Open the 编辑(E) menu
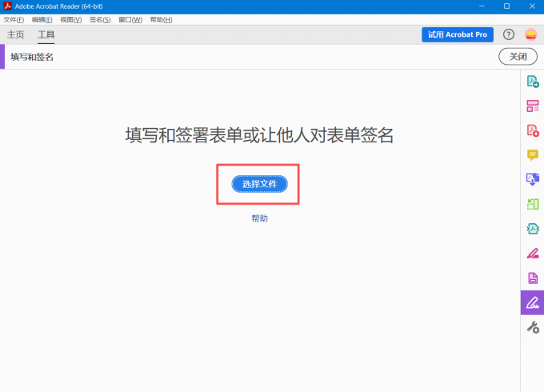 (x=42, y=20)
